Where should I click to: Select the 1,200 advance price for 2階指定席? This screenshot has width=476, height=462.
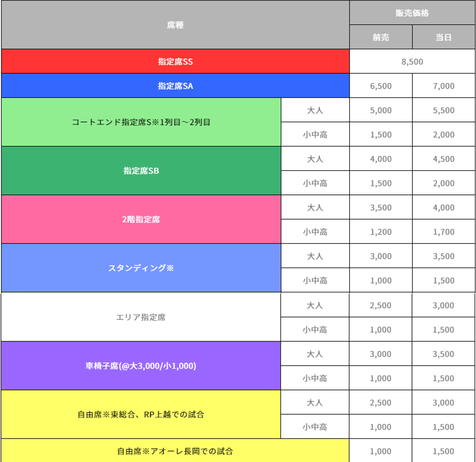click(381, 232)
